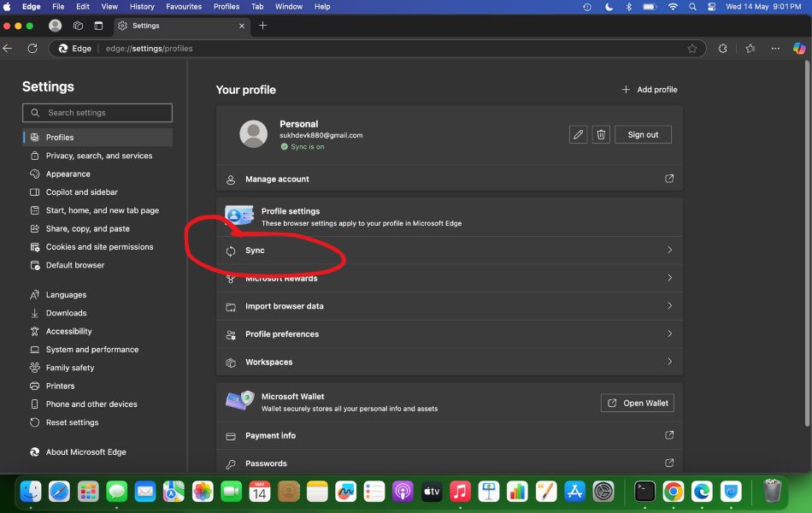Click the Wi-Fi status icon
This screenshot has width=812, height=513.
click(672, 7)
